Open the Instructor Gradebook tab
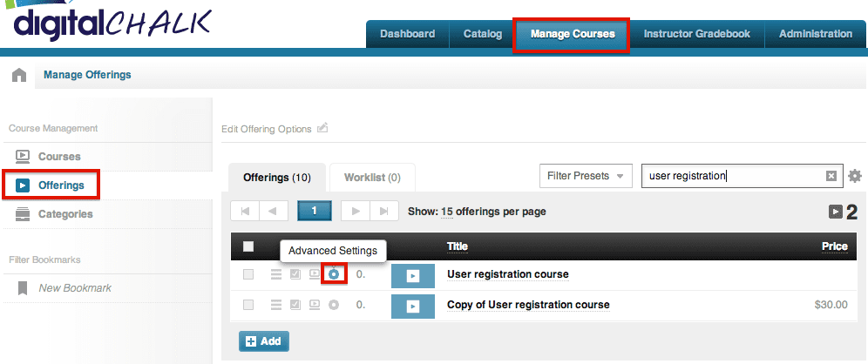The width and height of the screenshot is (868, 364). [x=697, y=34]
